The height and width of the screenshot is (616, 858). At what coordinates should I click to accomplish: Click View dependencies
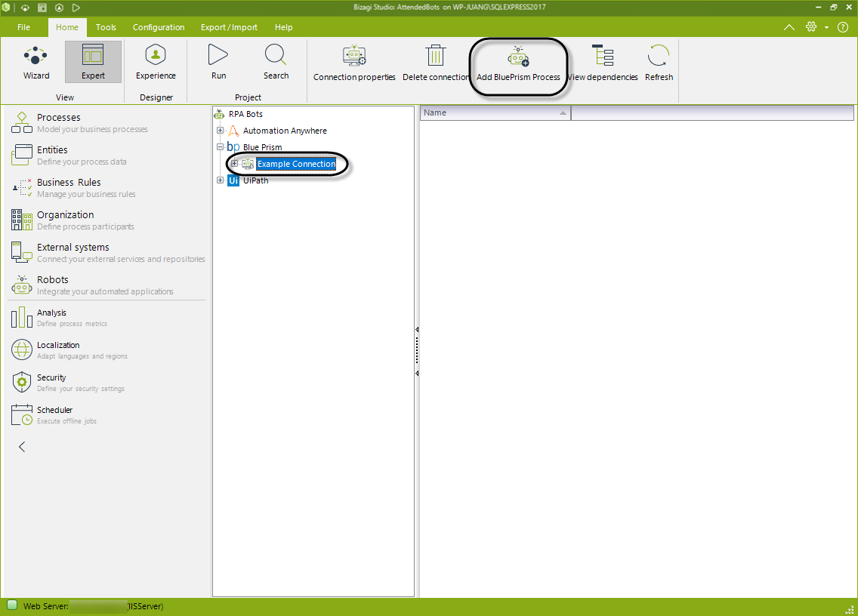pyautogui.click(x=603, y=63)
